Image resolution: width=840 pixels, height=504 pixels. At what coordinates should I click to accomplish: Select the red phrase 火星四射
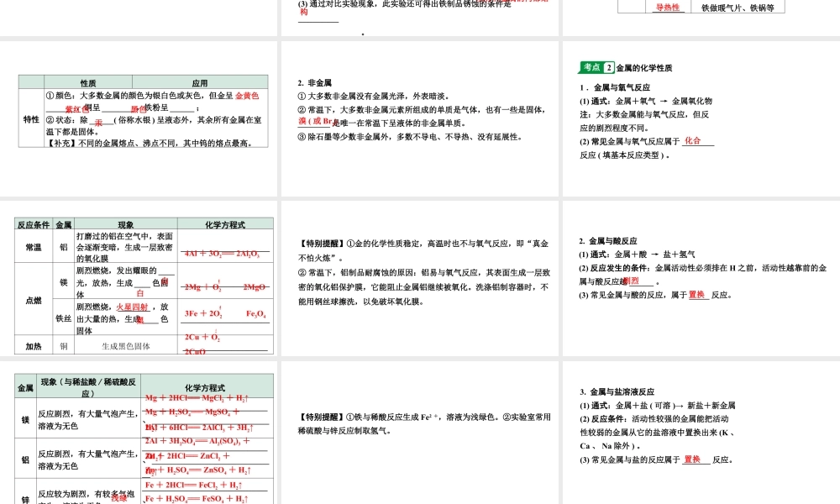[133, 307]
